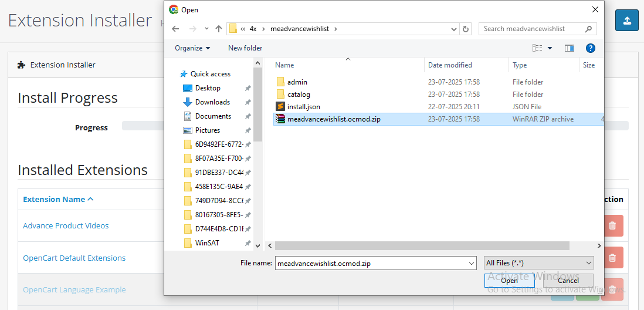Select folder 749D7D94-8CC6 in sidebar
The image size is (644, 310).
tap(219, 200)
